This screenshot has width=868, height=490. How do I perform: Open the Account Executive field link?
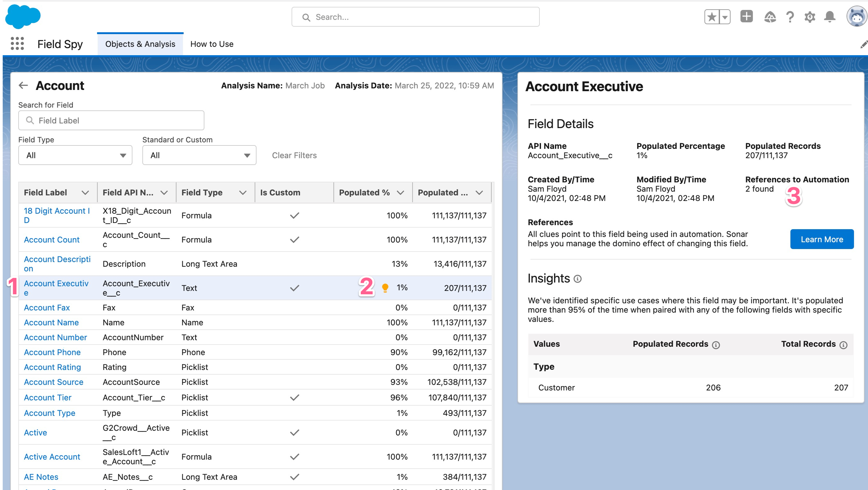click(x=56, y=288)
